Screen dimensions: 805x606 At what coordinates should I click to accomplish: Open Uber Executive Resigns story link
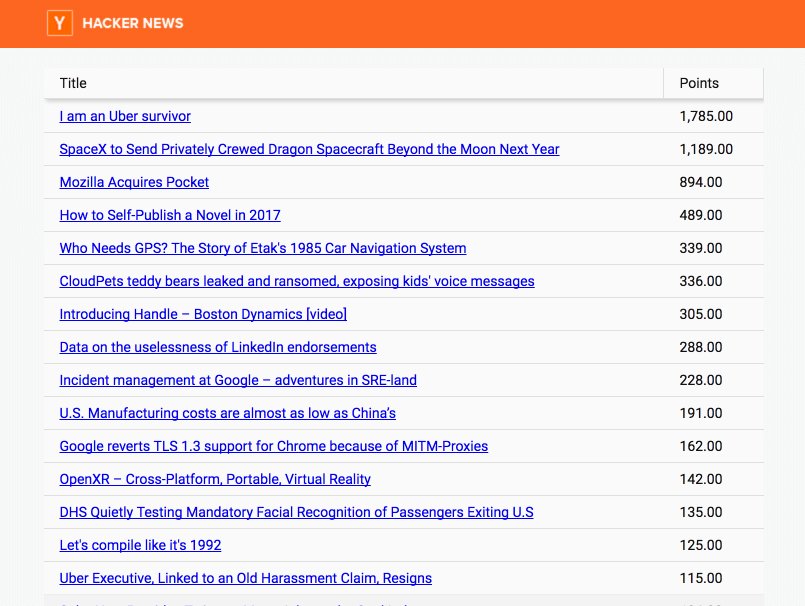245,578
